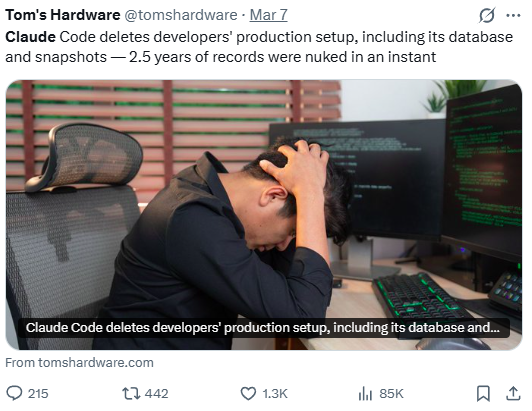The image size is (532, 411).
Task: Click the 442 reposts count
Action: click(156, 394)
